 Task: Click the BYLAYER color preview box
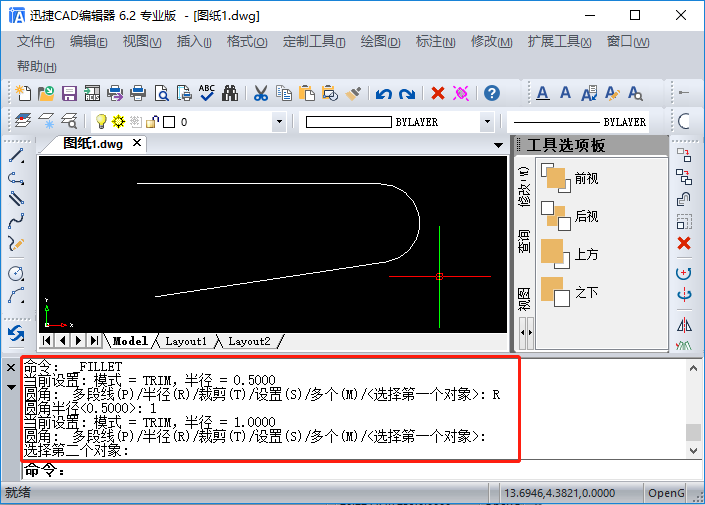tap(348, 122)
